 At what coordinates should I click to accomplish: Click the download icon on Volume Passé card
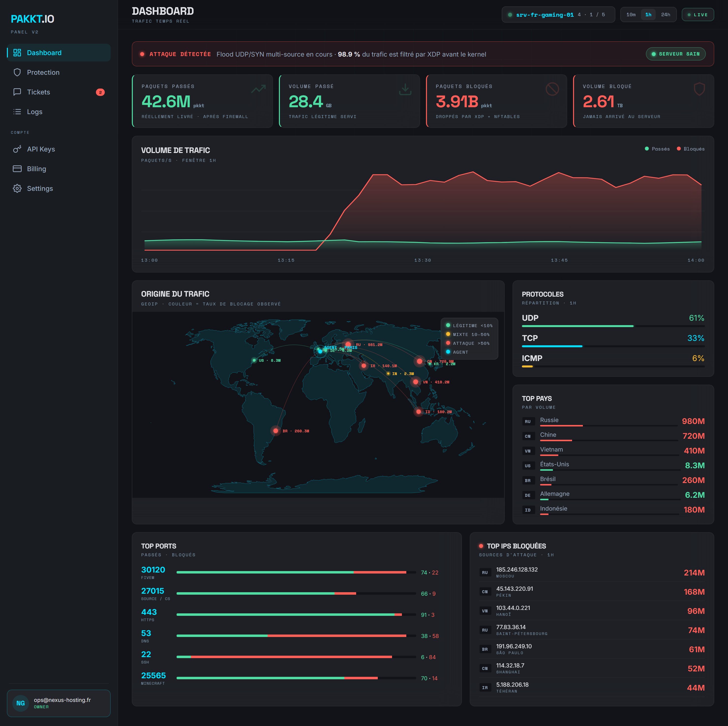pyautogui.click(x=405, y=89)
